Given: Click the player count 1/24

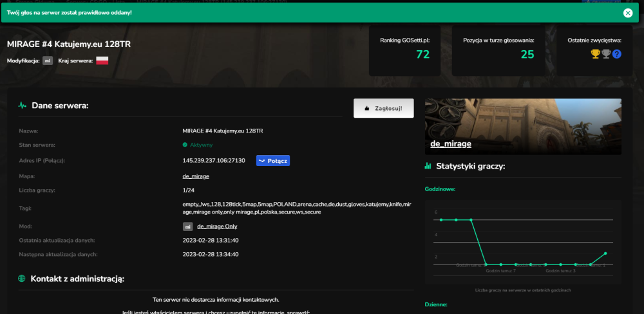Looking at the screenshot, I should click(188, 190).
